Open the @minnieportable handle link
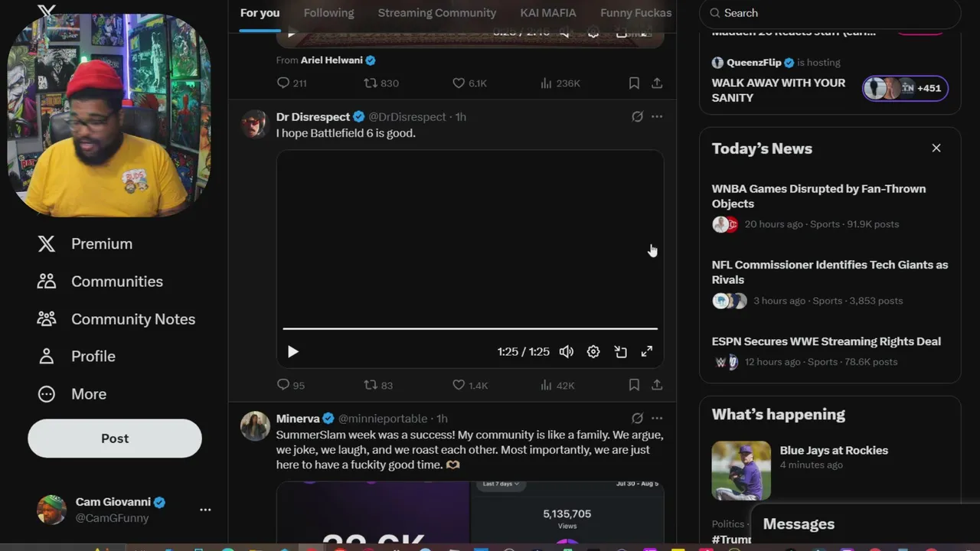Screen dimensions: 980x551 383,419
